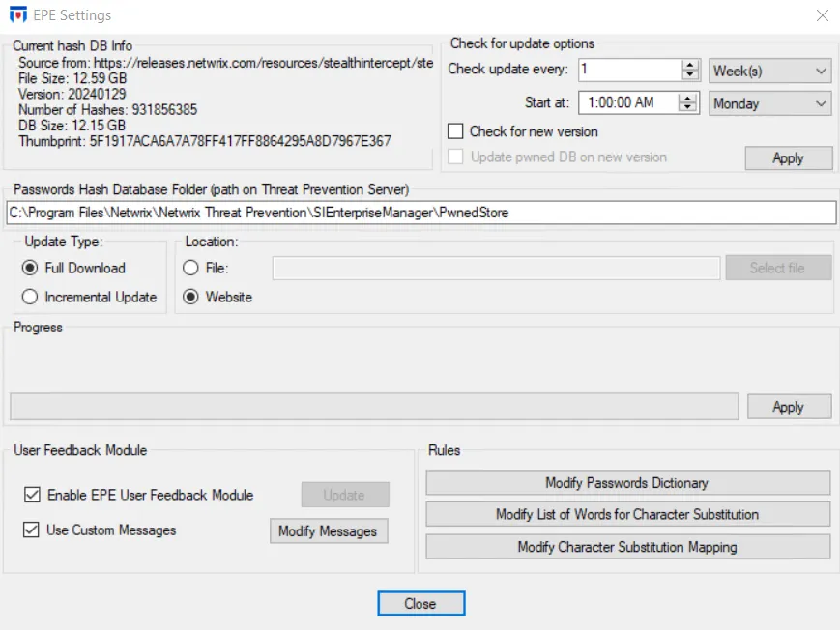Viewport: 840px width, 630px height.
Task: Decrease Start at time with down arrow
Action: 686,108
